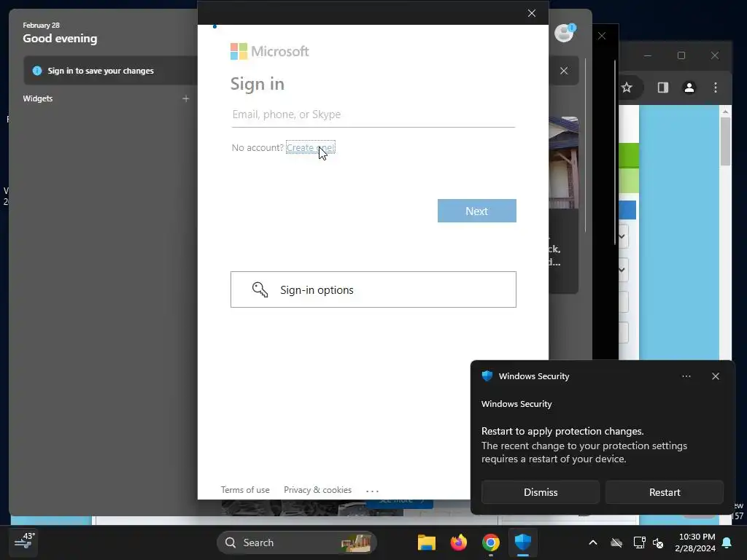
Task: Close the Microsoft Sign in dialog
Action: coord(532,13)
